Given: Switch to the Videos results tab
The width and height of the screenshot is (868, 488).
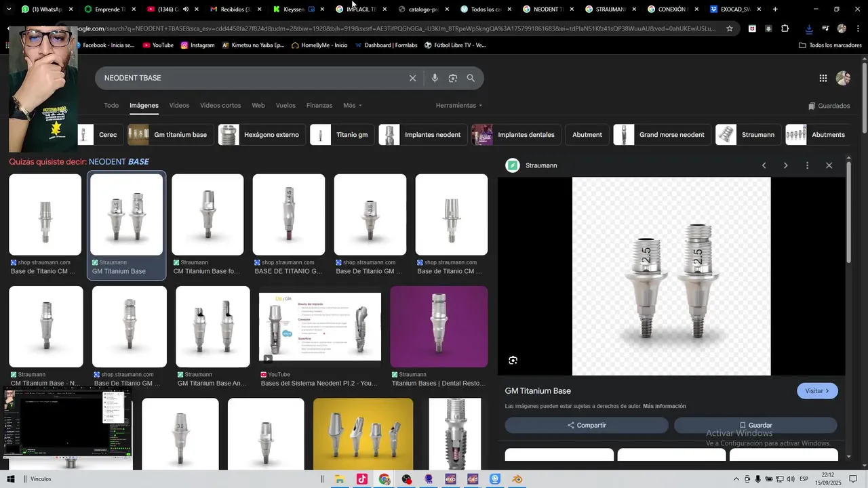Looking at the screenshot, I should coord(179,106).
